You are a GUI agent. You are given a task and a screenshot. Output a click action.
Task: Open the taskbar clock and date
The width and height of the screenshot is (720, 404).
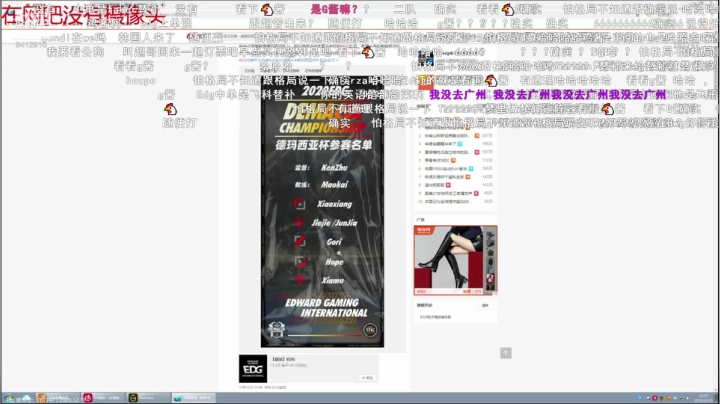pyautogui.click(x=703, y=398)
